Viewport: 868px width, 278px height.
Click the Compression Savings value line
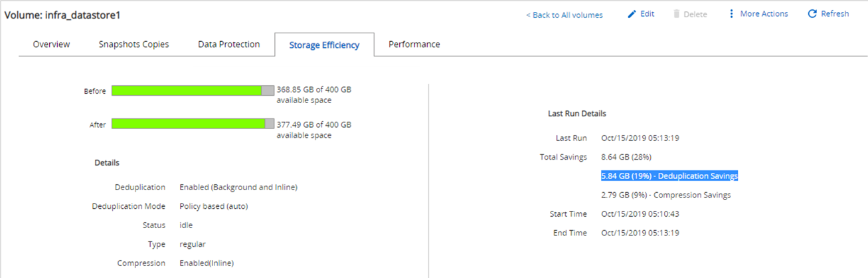pos(665,195)
